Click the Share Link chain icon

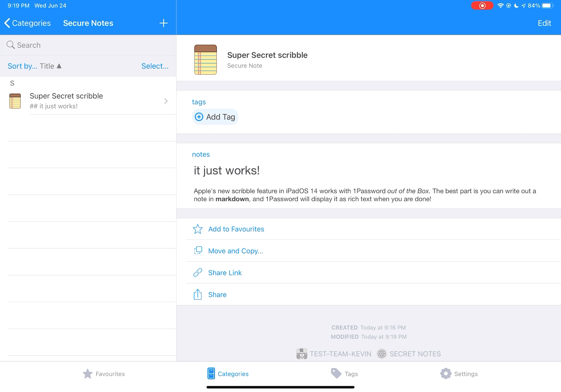pos(198,273)
